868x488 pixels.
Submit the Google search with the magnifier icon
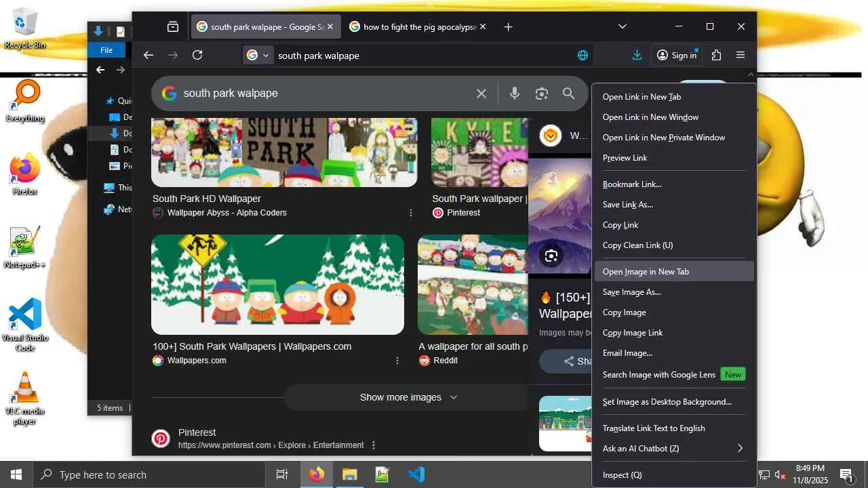pos(568,94)
